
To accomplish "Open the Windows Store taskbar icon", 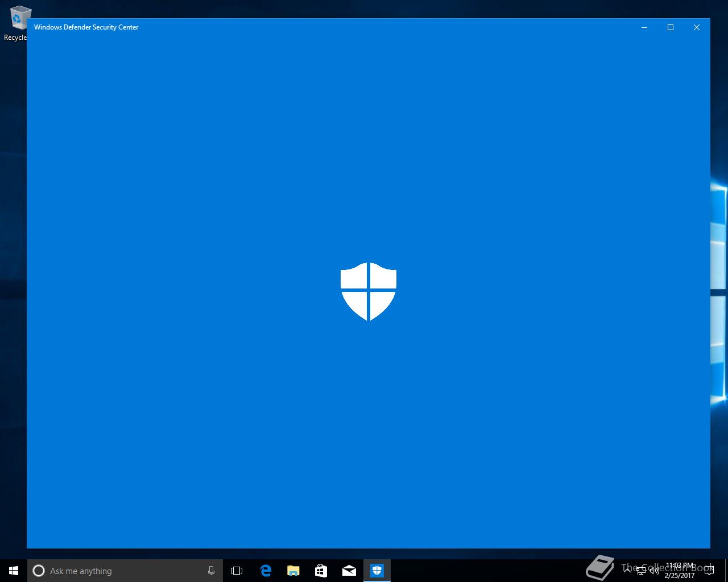I will pyautogui.click(x=321, y=571).
